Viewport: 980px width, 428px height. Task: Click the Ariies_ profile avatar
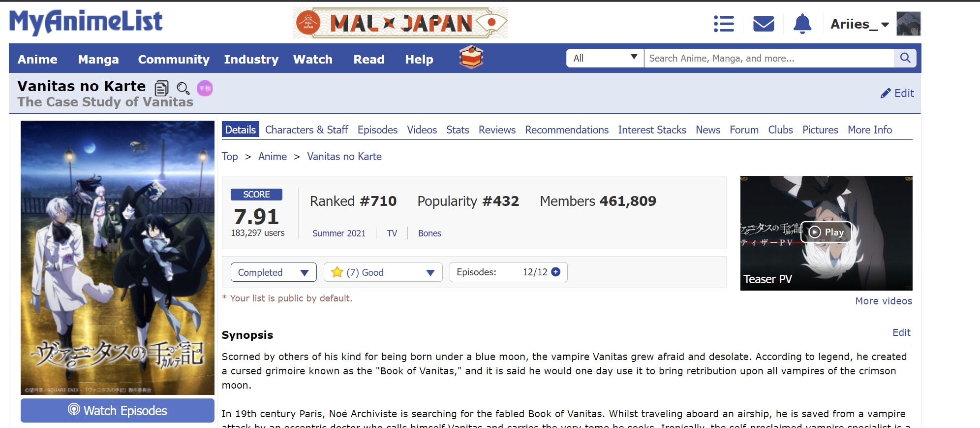tap(908, 24)
